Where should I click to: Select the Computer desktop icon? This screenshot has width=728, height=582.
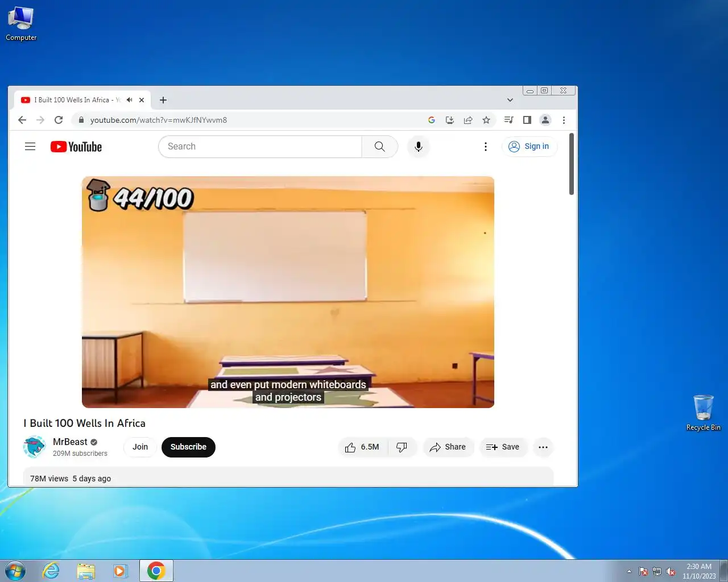coord(21,24)
